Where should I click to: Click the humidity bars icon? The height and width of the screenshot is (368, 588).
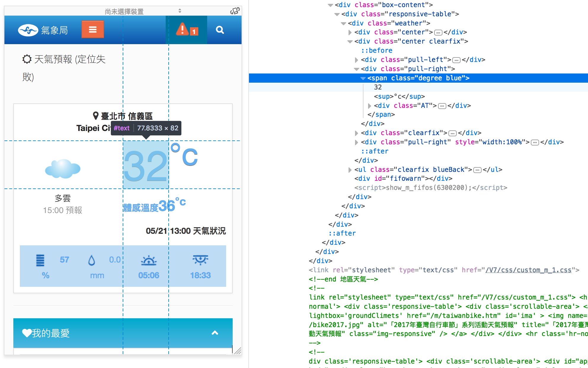pos(40,260)
